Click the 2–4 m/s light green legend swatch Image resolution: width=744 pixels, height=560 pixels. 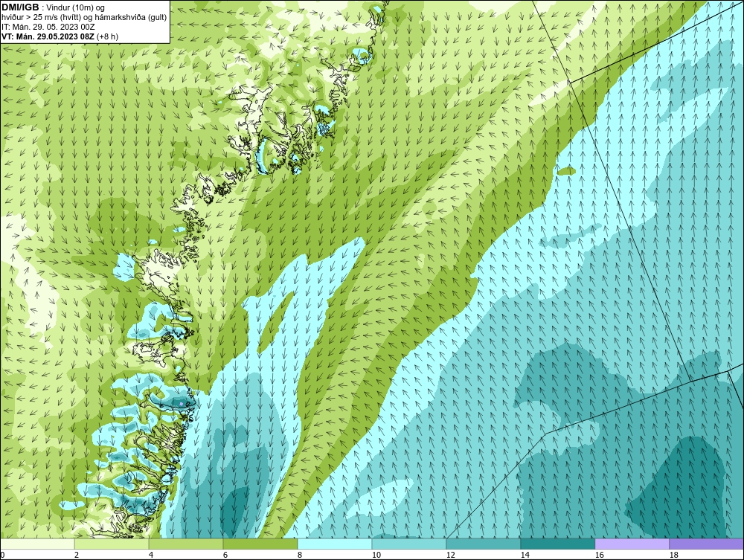pyautogui.click(x=112, y=544)
